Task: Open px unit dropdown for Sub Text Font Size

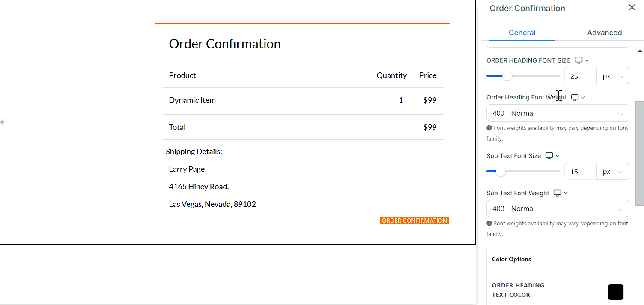Action: coord(613,172)
